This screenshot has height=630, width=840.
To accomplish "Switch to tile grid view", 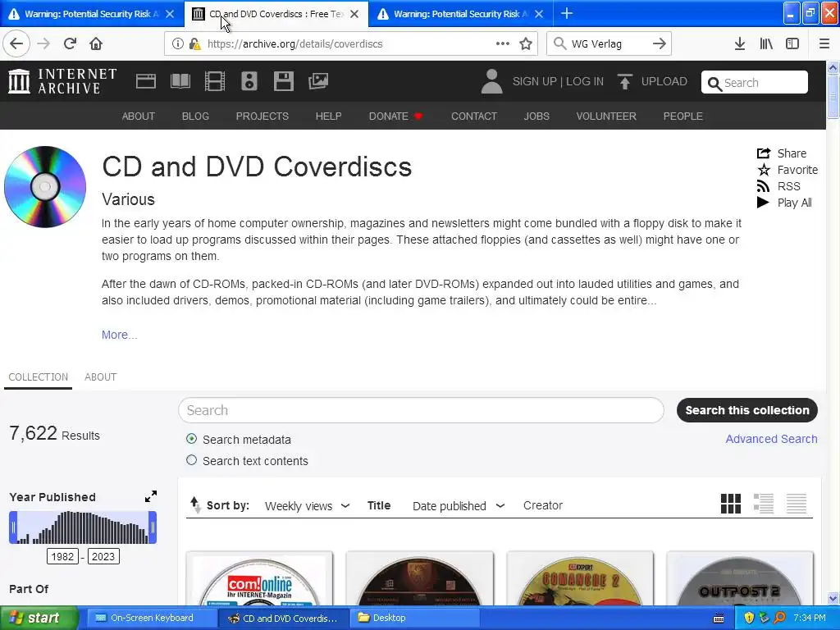I will (731, 504).
